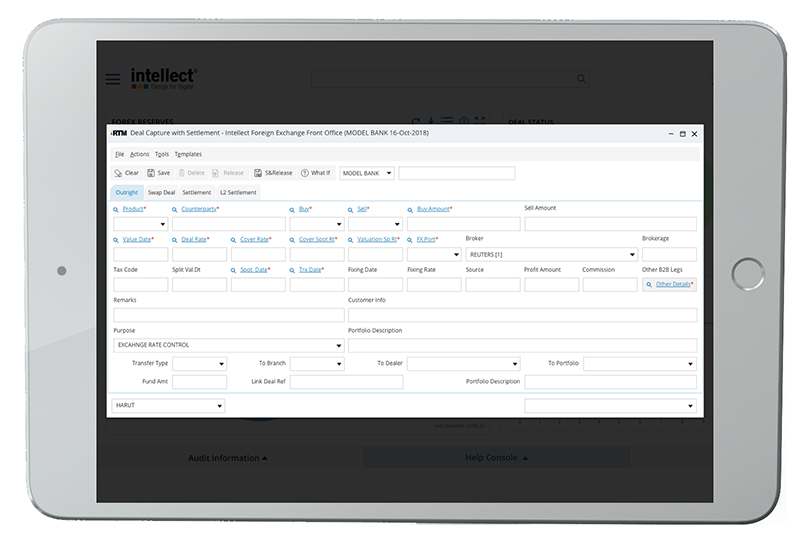Open the Templates menu
This screenshot has width=800, height=536.
(188, 154)
